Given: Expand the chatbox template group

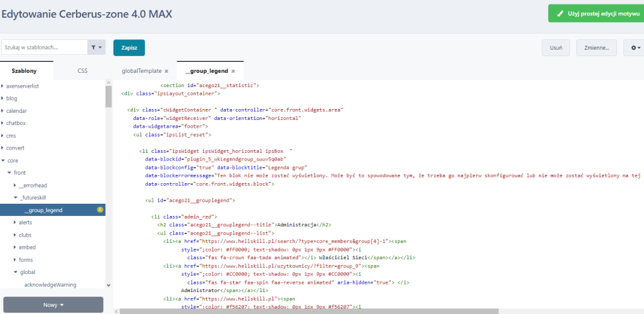Looking at the screenshot, I should [x=3, y=123].
